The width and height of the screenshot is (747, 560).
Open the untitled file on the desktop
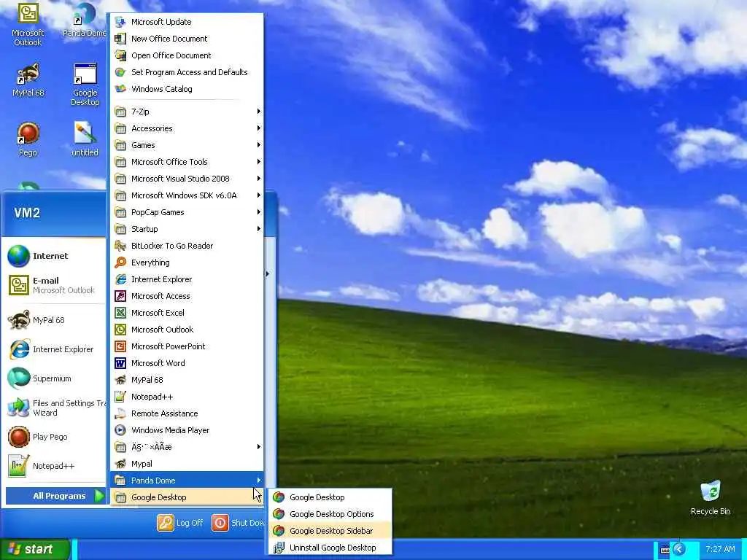[85, 139]
